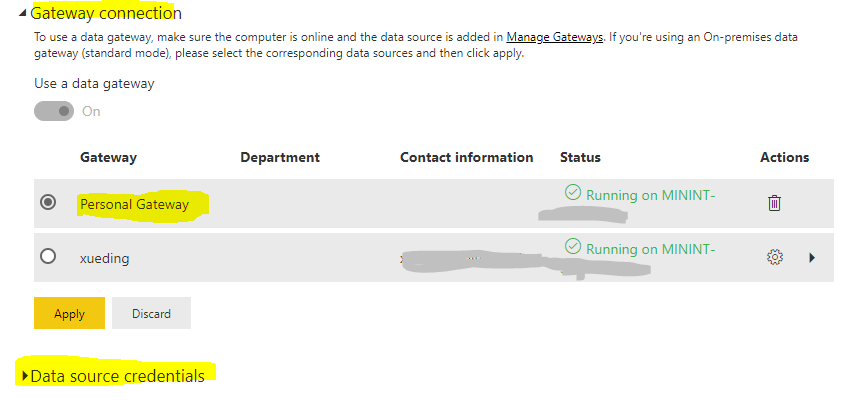Click the Gateway column header
849x402 pixels.
click(x=108, y=157)
